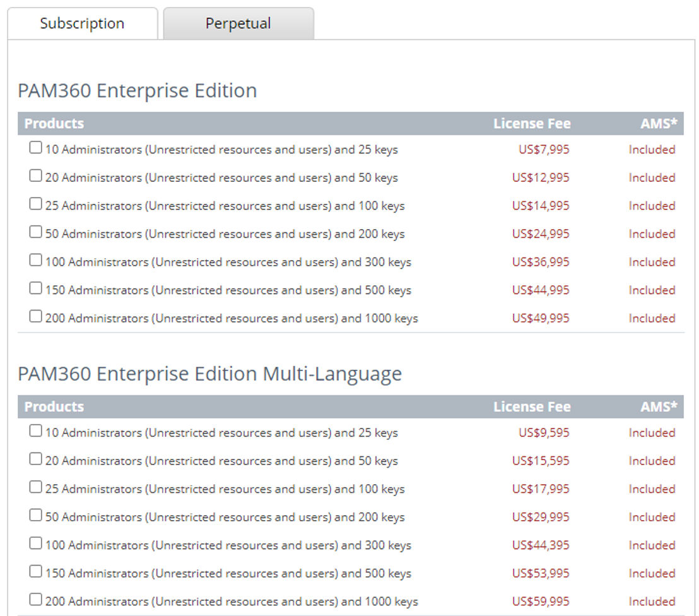Select 150 Administrators box in Multi-Language edition

[36, 571]
